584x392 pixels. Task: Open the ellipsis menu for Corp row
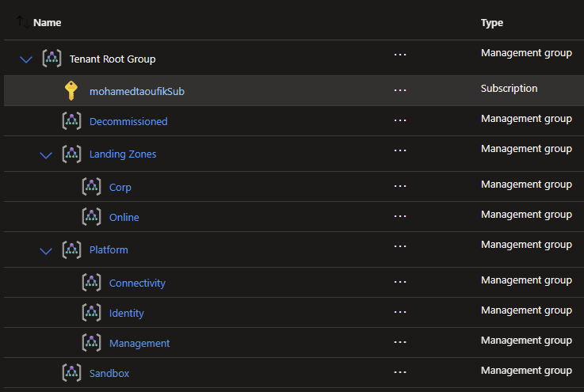point(400,187)
